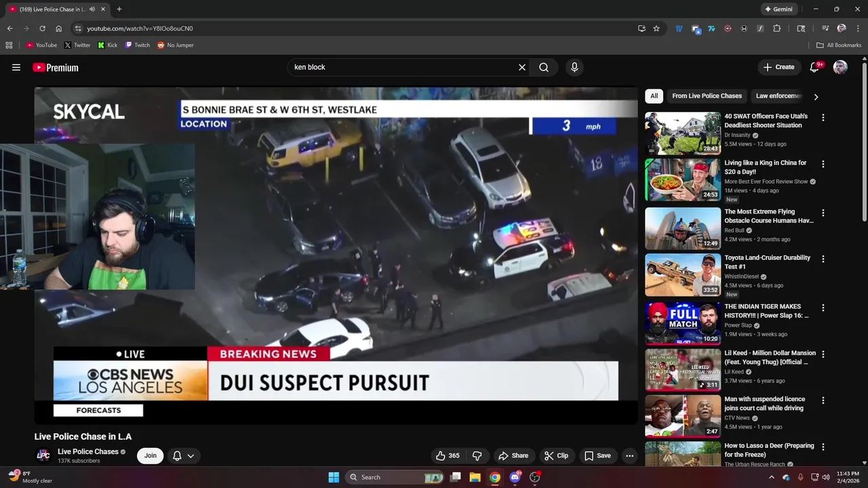The height and width of the screenshot is (488, 868).
Task: Select the 'All' filter chip
Action: (x=654, y=96)
